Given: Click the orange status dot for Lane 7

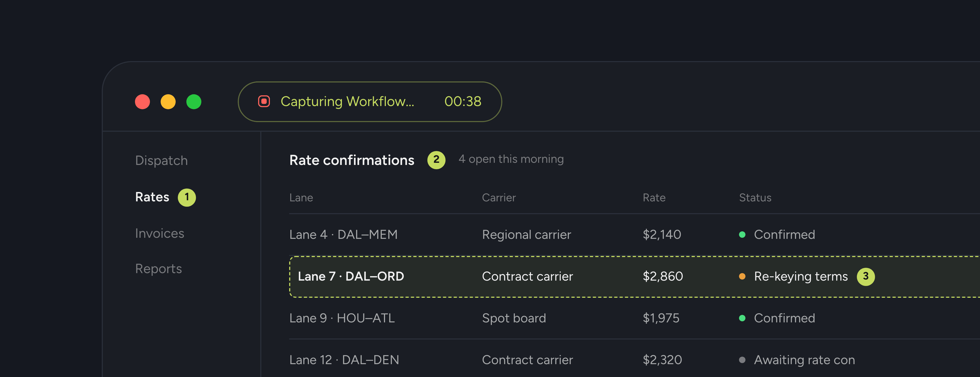Looking at the screenshot, I should point(742,277).
